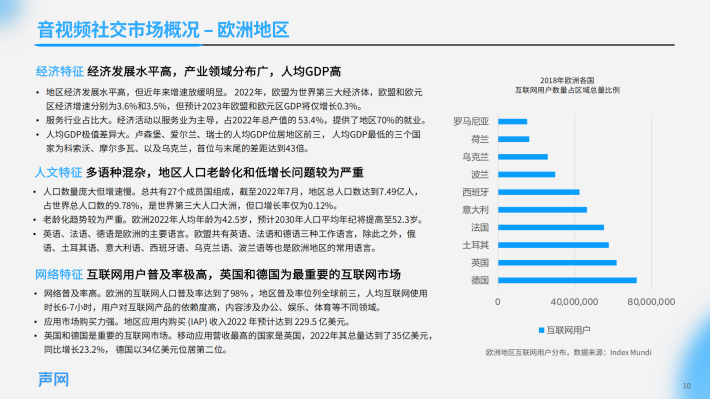The height and width of the screenshot is (399, 710).
Task: Click the 意大利 bar in the chart
Action: tap(542, 210)
